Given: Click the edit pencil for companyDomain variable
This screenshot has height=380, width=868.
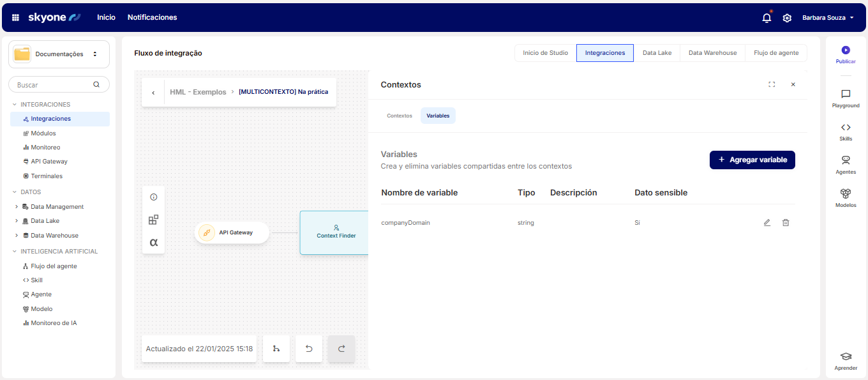Looking at the screenshot, I should tap(767, 223).
